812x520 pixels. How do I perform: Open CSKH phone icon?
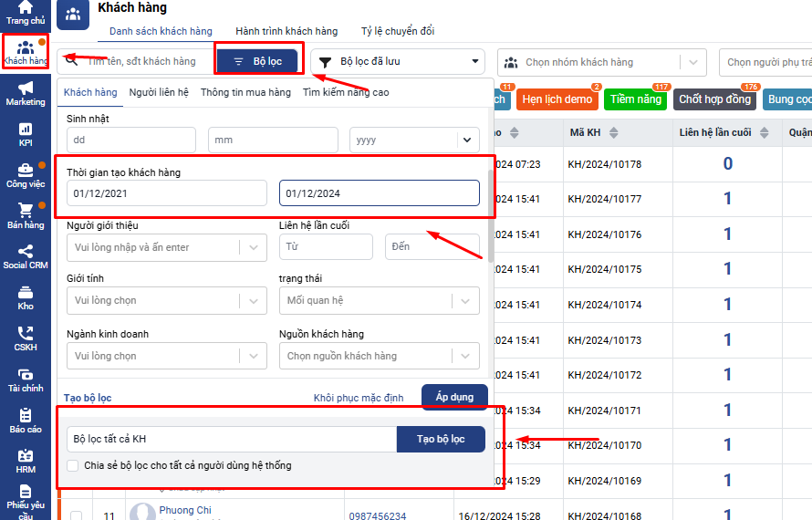point(25,338)
